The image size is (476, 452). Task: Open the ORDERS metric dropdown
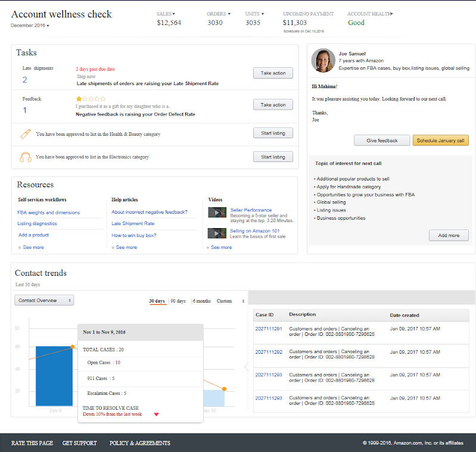219,14
